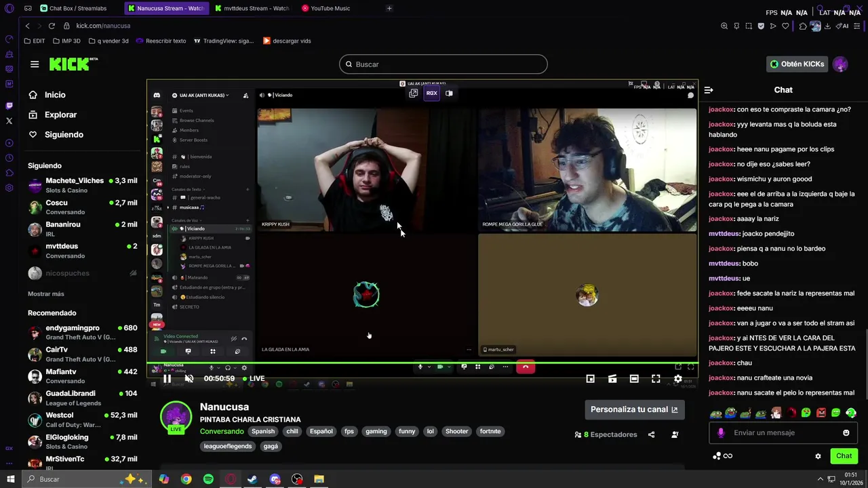Send message with green Chat button
The width and height of the screenshot is (868, 488).
click(844, 456)
